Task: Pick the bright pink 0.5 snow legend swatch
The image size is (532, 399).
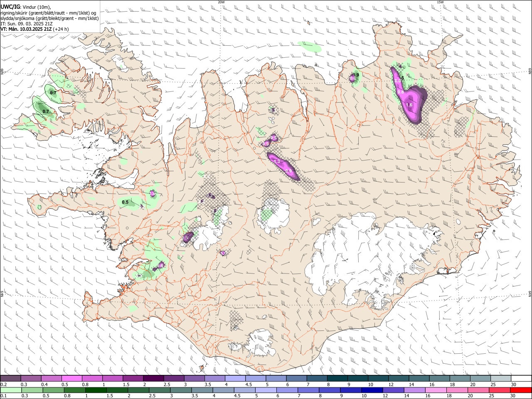Action: tap(71, 379)
